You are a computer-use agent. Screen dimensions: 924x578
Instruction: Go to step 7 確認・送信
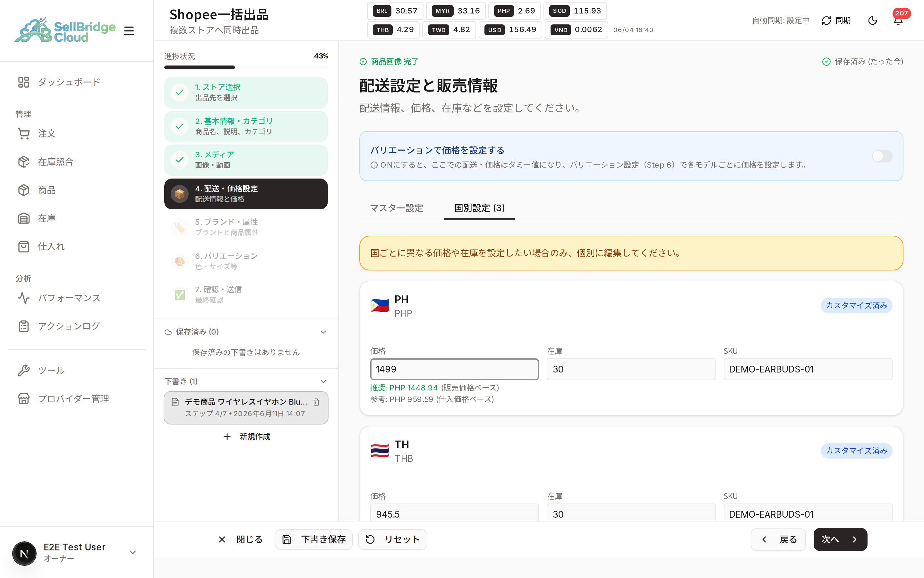pos(246,295)
